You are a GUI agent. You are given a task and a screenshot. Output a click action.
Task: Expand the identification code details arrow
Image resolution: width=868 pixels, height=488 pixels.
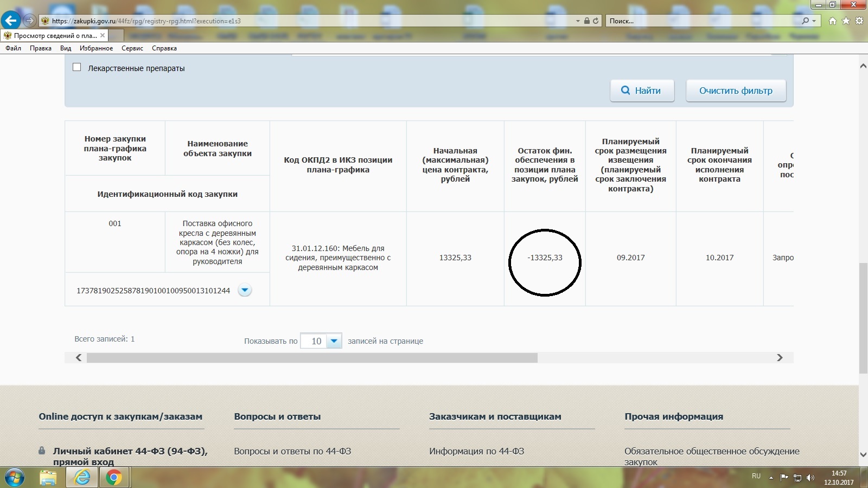[245, 290]
